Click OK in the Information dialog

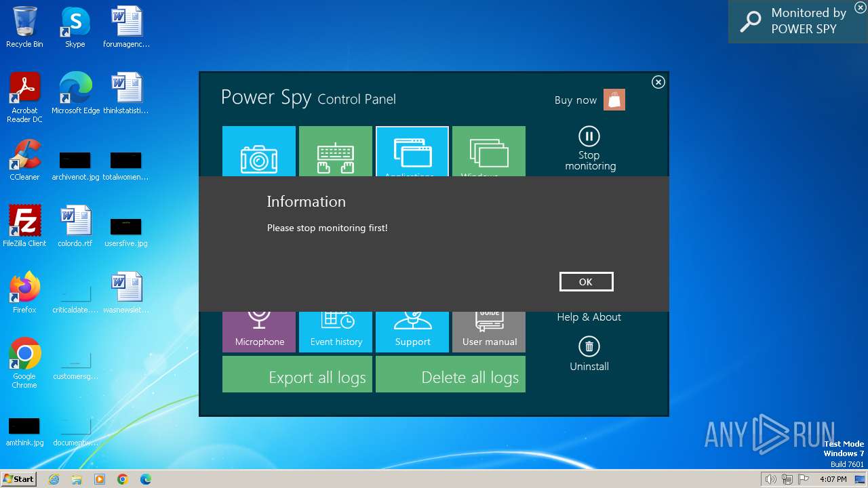click(x=586, y=282)
